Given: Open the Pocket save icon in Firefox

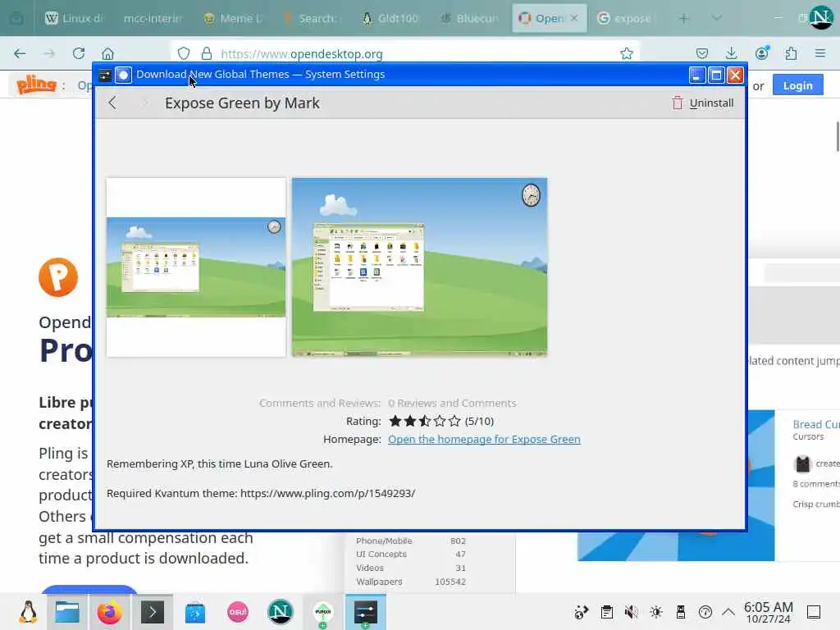Looking at the screenshot, I should (x=702, y=53).
